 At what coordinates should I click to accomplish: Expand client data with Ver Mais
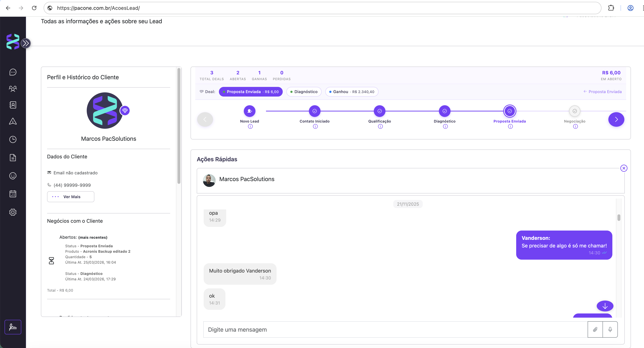click(71, 197)
